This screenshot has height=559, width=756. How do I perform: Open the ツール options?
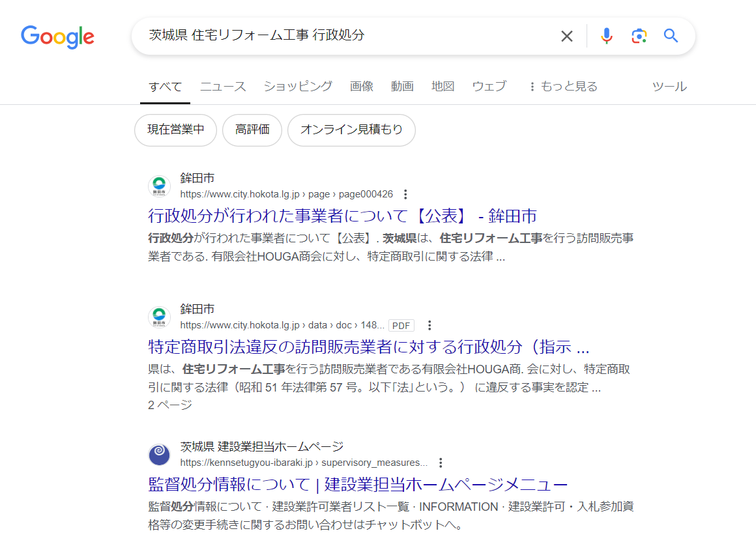669,87
